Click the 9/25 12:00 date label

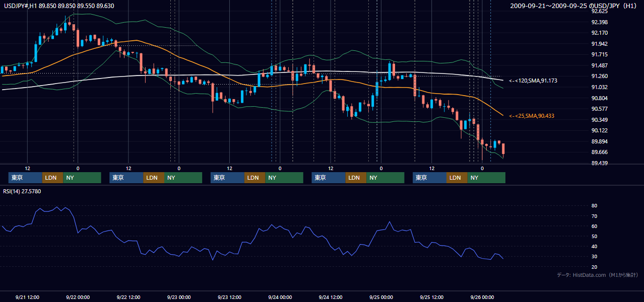pyautogui.click(x=431, y=297)
